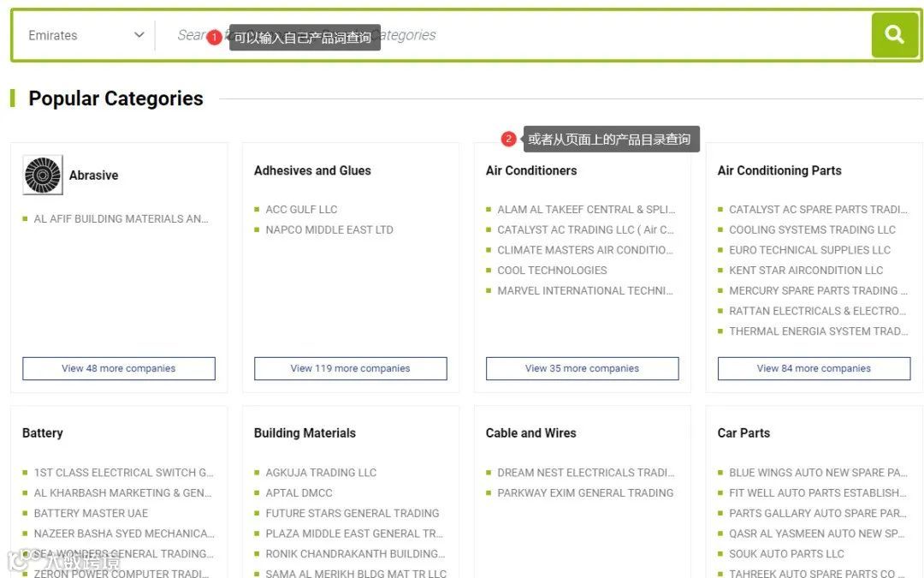This screenshot has height=578, width=924.
Task: Open EURO TECHNICAL SUPPLIES LLC
Action: pos(809,250)
